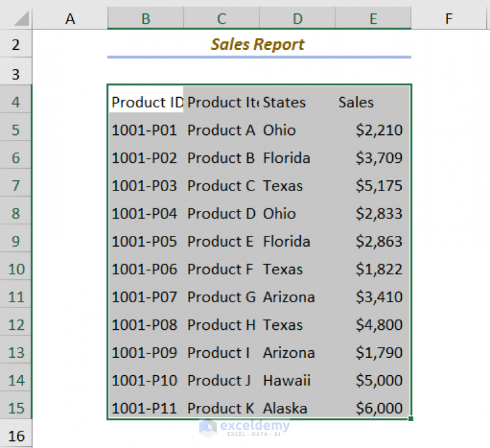This screenshot has width=490, height=448.
Task: Select column D header
Action: [298, 19]
